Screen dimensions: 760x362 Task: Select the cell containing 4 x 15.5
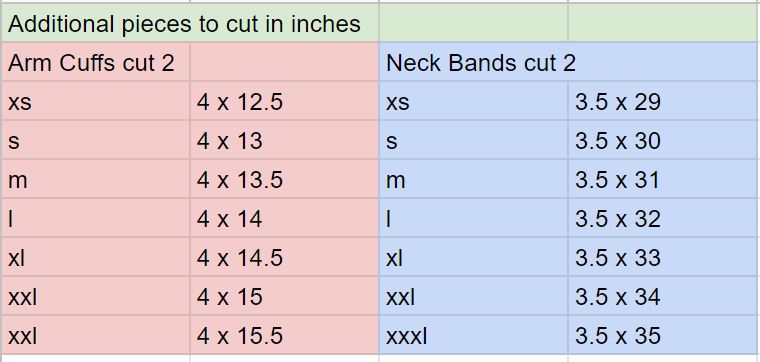(x=284, y=335)
